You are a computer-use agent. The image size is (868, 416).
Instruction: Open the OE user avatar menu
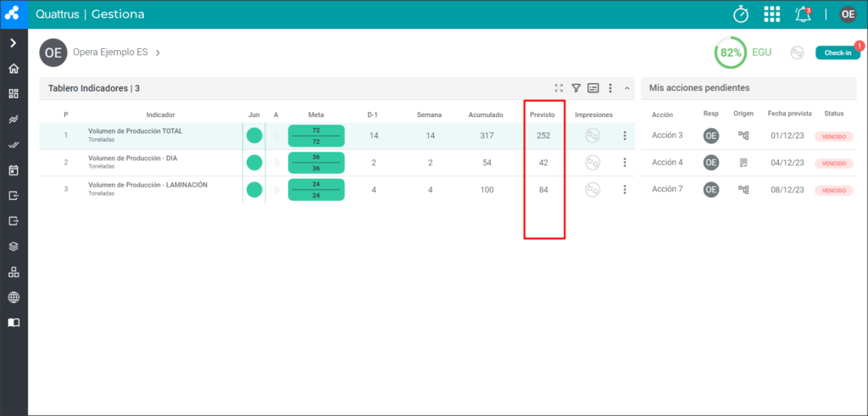[x=848, y=14]
